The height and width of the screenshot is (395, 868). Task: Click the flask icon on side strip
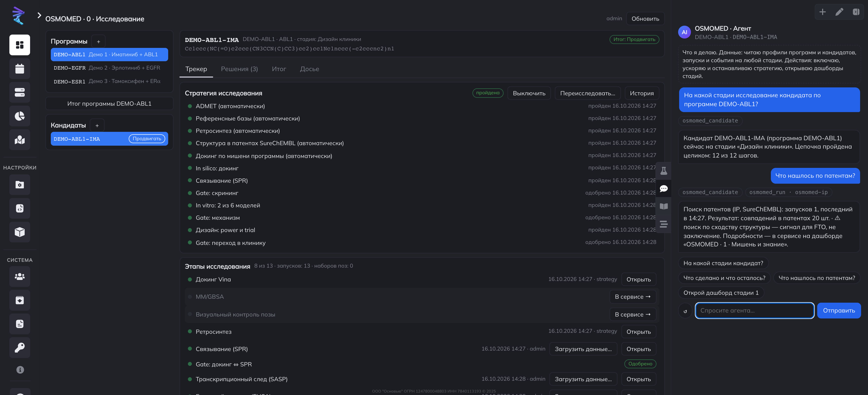[x=664, y=171]
